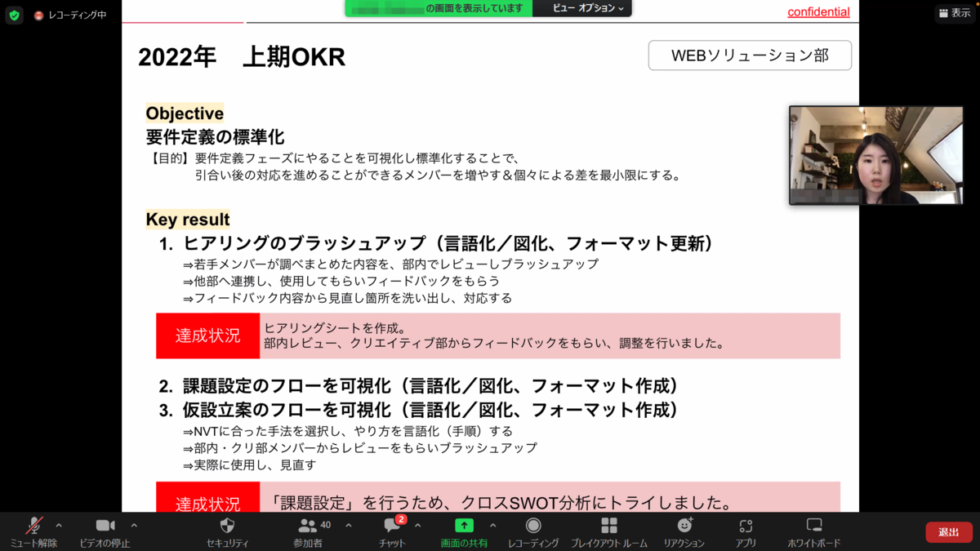Click the 表示 view button
Screen dimensions: 980x551
[955, 13]
